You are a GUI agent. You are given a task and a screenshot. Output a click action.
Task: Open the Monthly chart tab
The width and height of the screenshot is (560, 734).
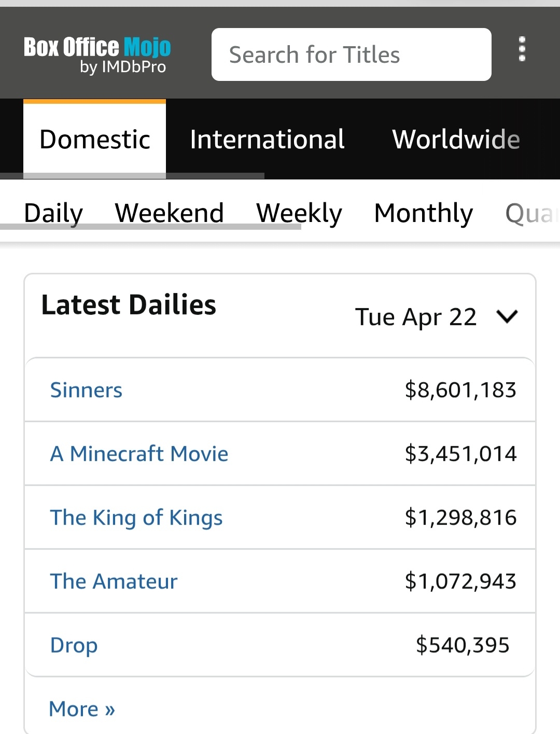tap(423, 213)
